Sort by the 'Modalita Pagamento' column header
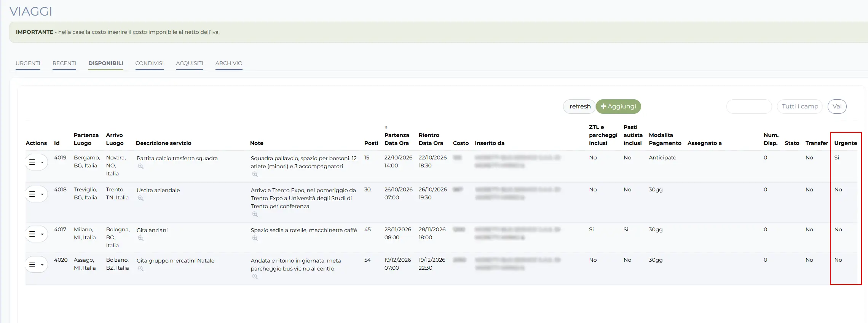The width and height of the screenshot is (868, 323). (x=665, y=139)
